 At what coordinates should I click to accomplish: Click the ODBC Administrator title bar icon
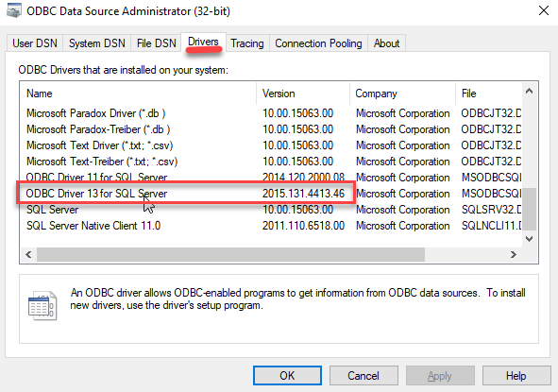pyautogui.click(x=14, y=10)
